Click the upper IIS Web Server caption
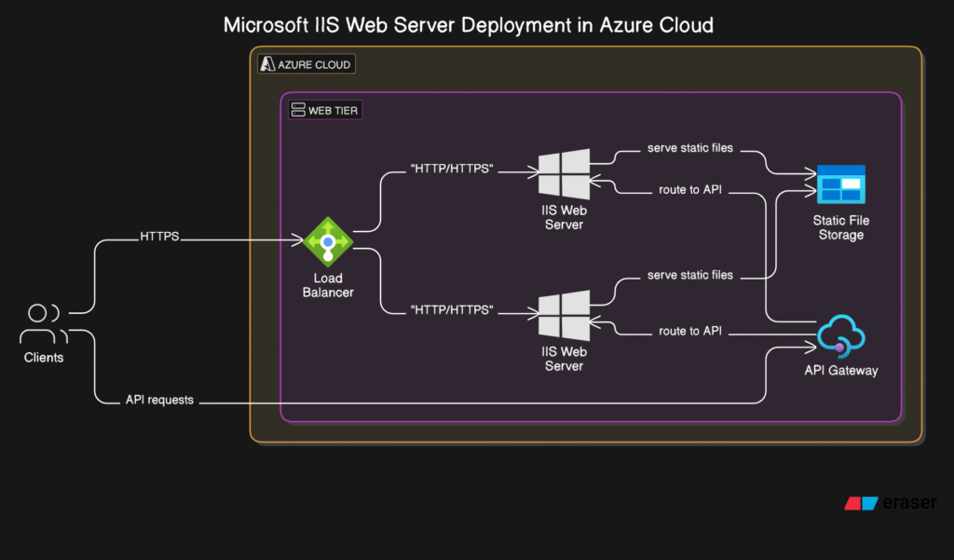The width and height of the screenshot is (954, 560). (x=564, y=217)
